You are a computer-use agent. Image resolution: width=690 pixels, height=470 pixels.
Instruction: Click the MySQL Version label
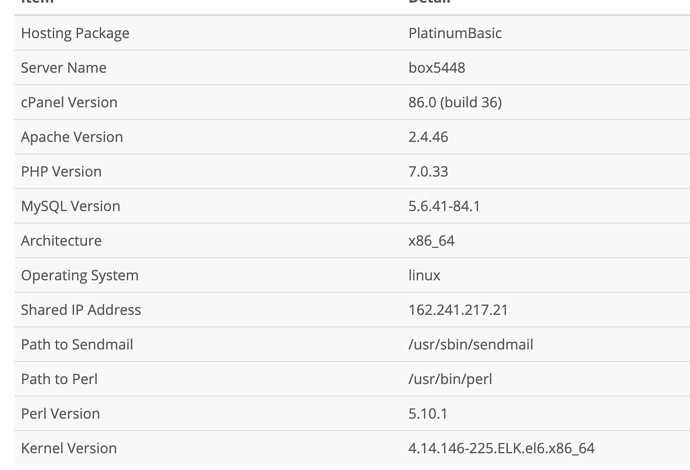point(70,206)
